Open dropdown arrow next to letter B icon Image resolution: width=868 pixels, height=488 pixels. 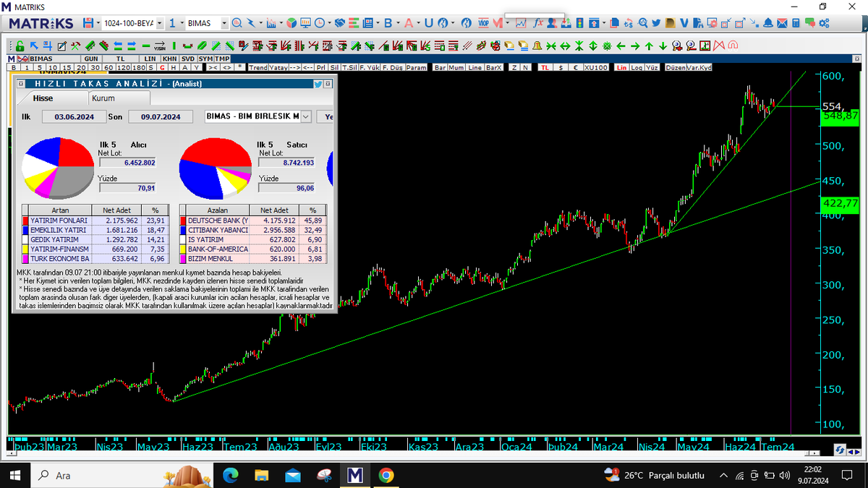397,23
